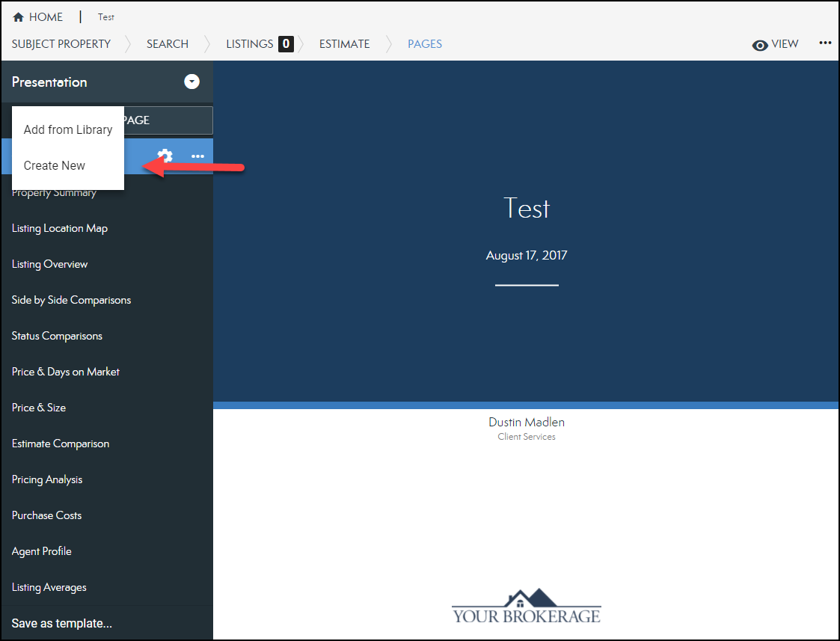840x641 pixels.
Task: Click the Pages breadcrumb step
Action: (x=425, y=44)
